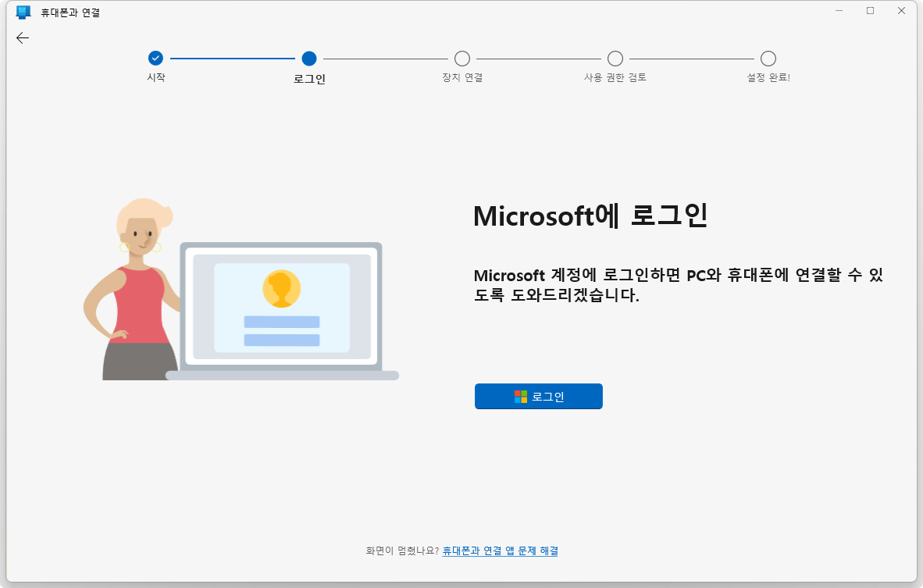923x588 pixels.
Task: Minimize the 휴대폰과 연결 window
Action: (839, 11)
